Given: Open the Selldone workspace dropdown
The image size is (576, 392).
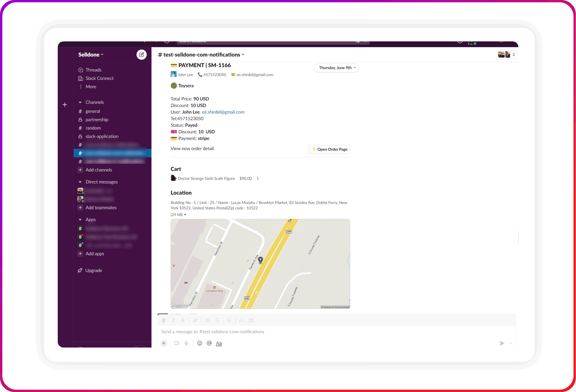Looking at the screenshot, I should click(x=90, y=54).
